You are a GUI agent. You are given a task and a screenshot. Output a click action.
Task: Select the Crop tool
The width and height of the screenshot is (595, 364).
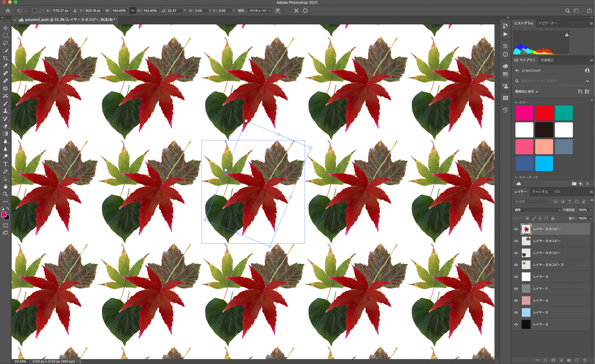5,59
